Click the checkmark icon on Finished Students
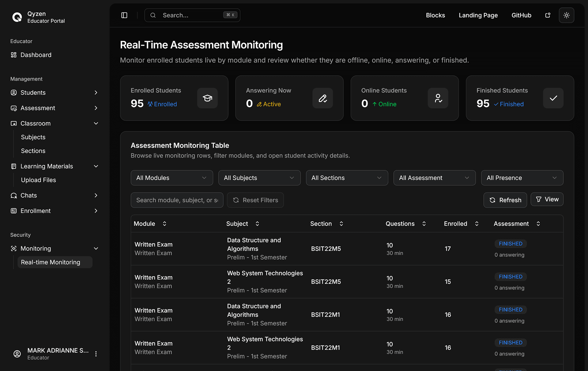Image resolution: width=588 pixels, height=371 pixels. 553,98
